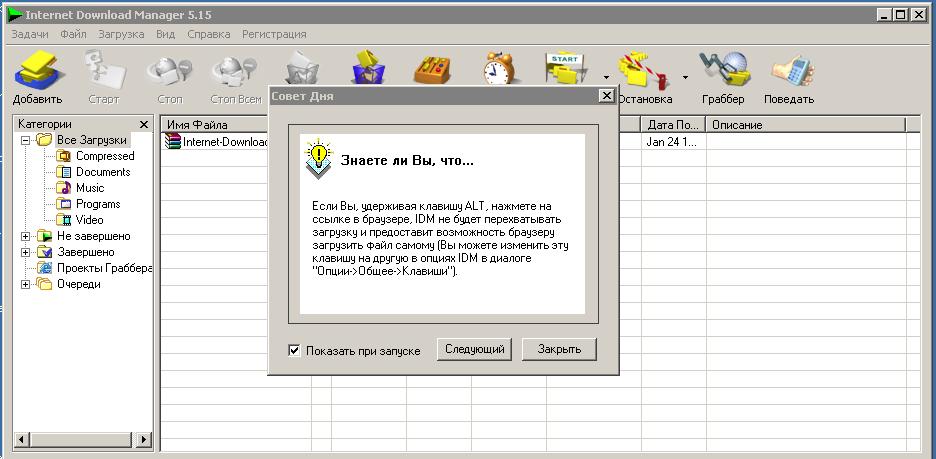The height and width of the screenshot is (459, 936).
Task: Open the scheduler alarm clock icon
Action: (498, 67)
